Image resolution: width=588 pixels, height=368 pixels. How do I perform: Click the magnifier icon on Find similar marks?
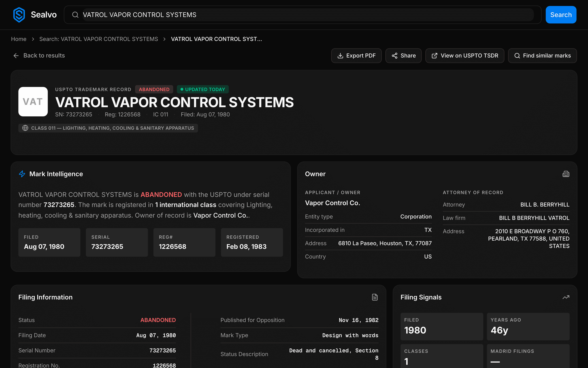(x=517, y=56)
